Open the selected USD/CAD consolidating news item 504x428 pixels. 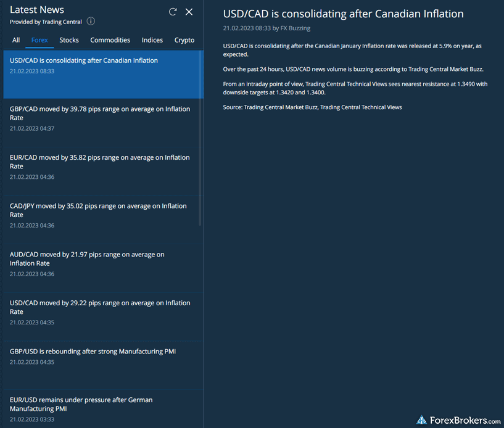[84, 60]
